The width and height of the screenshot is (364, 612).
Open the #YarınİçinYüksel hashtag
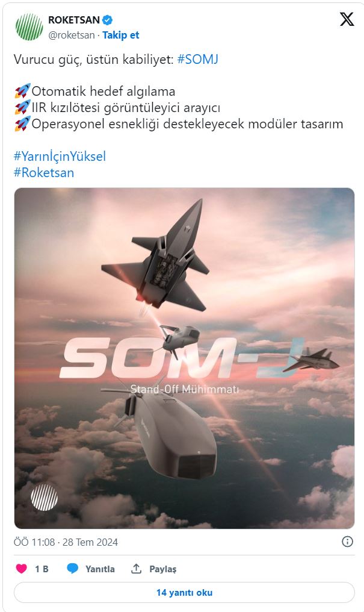tap(60, 155)
